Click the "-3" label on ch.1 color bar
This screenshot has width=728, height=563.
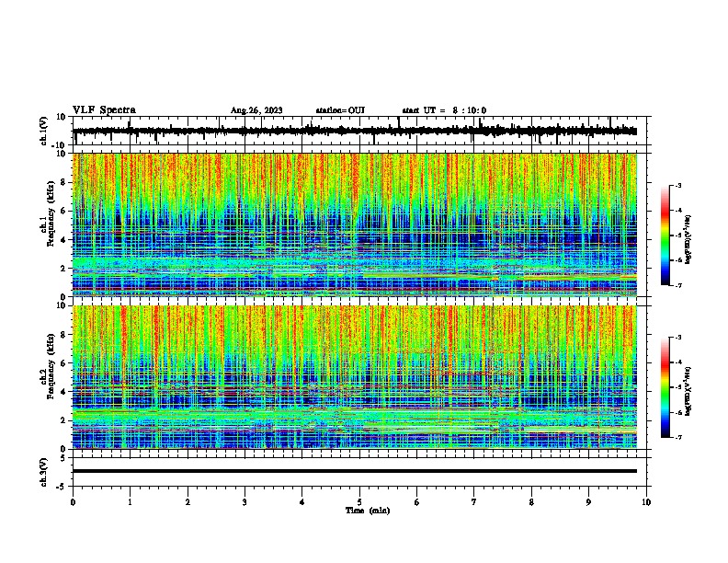click(678, 186)
